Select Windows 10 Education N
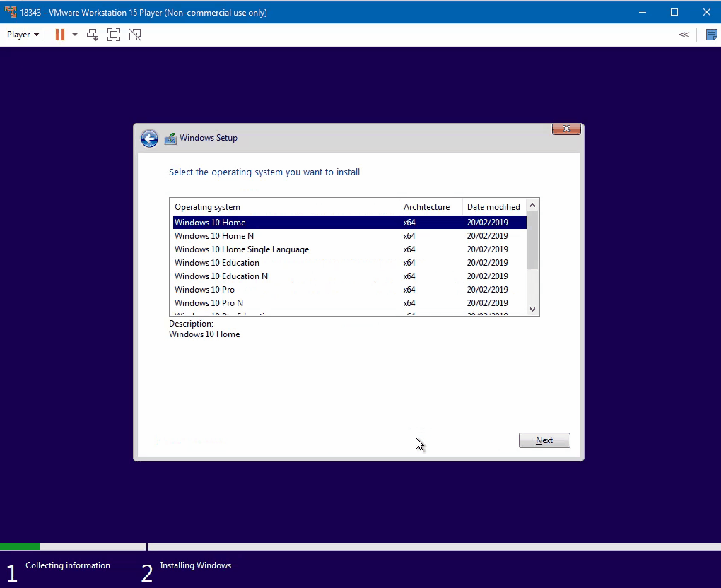 (349, 276)
